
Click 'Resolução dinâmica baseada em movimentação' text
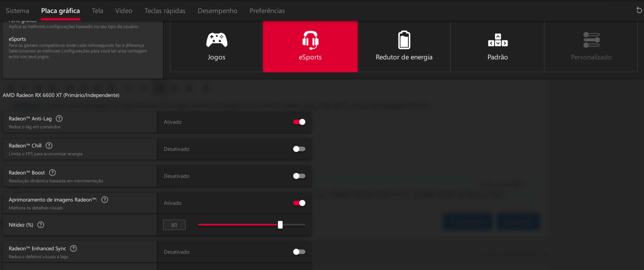point(56,181)
